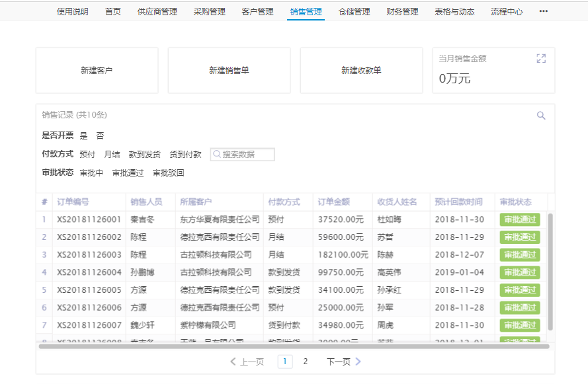Click the 新建销售单 button
Viewport: 588px width, 384px height.
pyautogui.click(x=229, y=71)
